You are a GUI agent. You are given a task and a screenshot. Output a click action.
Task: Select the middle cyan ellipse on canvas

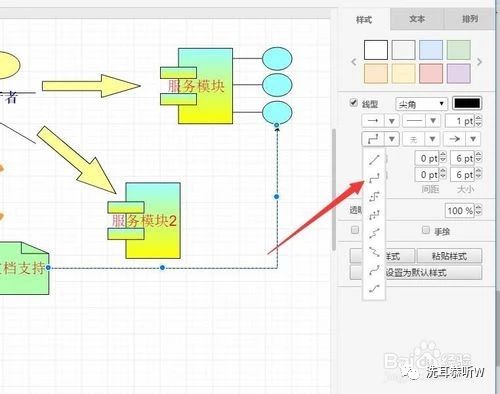click(277, 85)
